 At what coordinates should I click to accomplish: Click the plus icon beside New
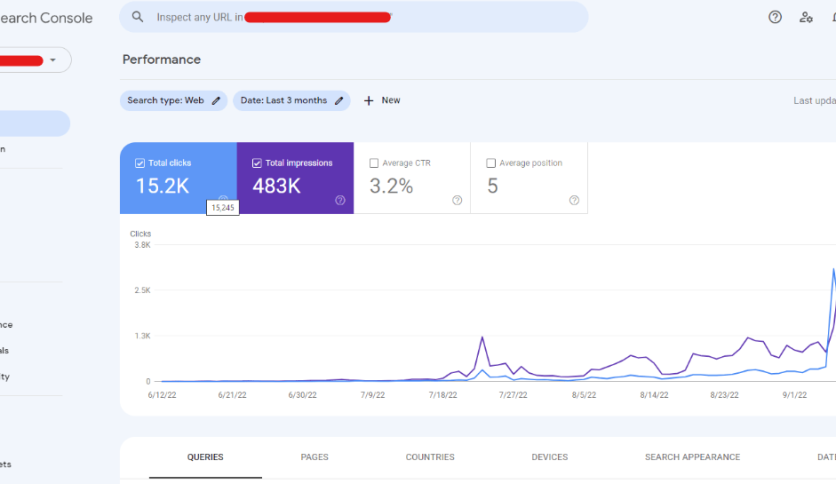(x=368, y=101)
